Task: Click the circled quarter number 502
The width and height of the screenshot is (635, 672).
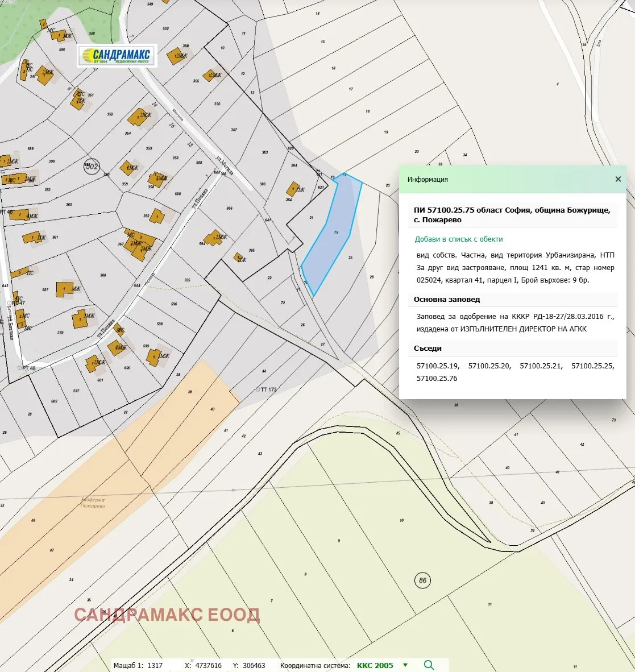Action: click(92, 166)
